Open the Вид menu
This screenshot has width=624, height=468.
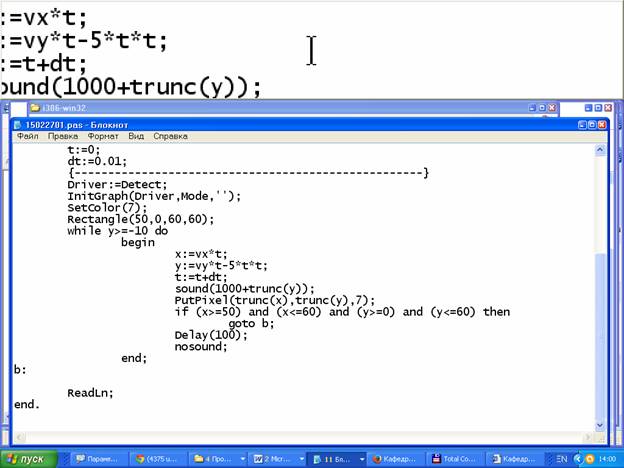pyautogui.click(x=136, y=136)
